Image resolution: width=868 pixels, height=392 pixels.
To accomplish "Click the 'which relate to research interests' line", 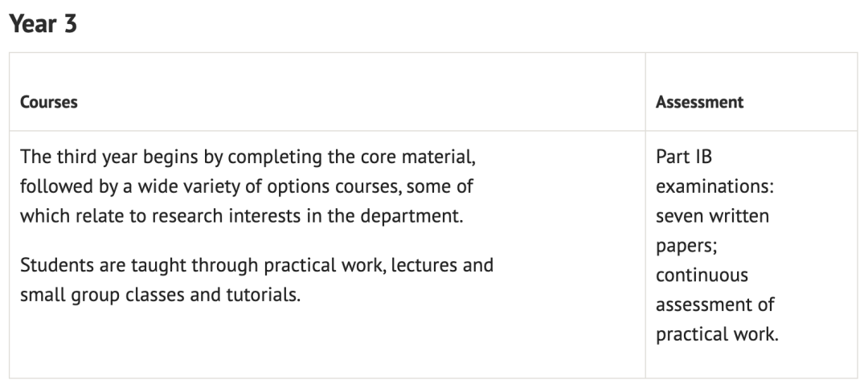I will coord(241,215).
